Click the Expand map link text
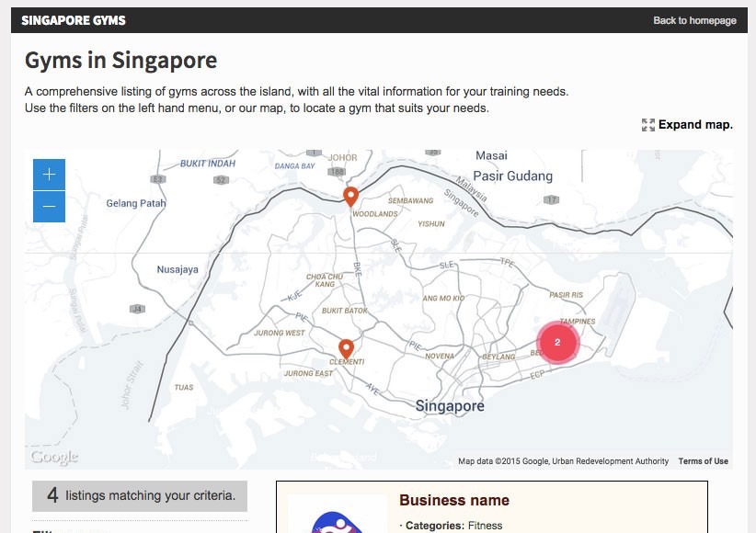The height and width of the screenshot is (533, 756). point(695,124)
